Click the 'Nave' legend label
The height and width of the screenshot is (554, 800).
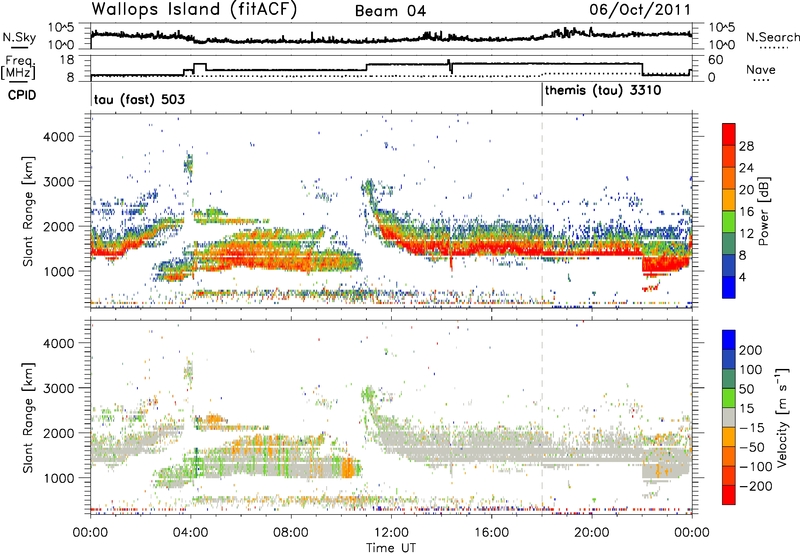(x=760, y=69)
